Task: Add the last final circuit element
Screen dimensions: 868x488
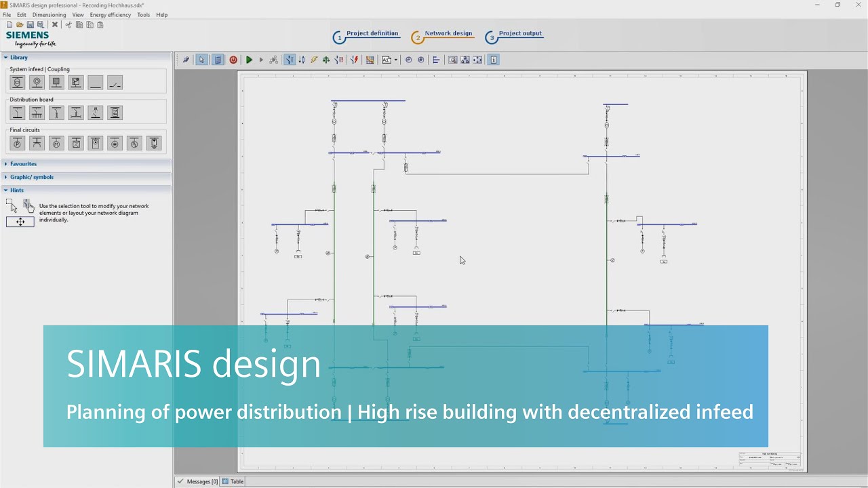Action: [x=154, y=143]
